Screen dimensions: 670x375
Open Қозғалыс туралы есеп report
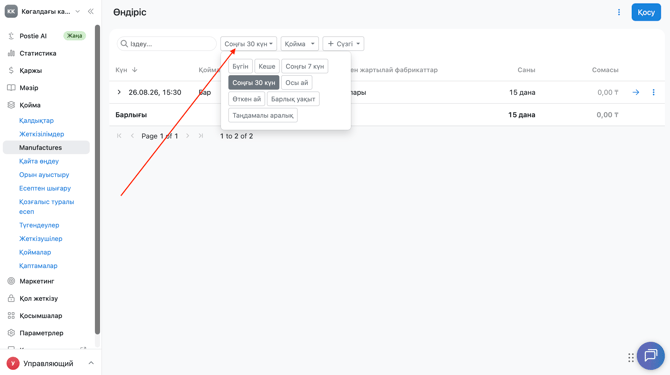(x=47, y=206)
